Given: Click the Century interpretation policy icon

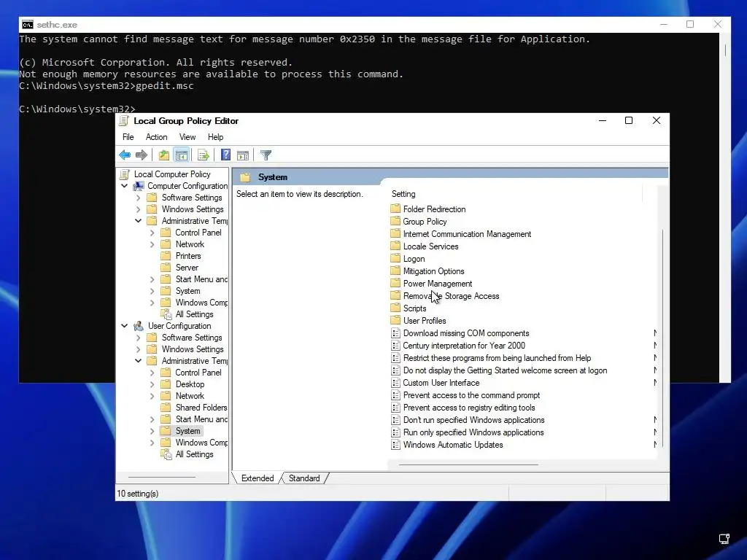Looking at the screenshot, I should coord(395,345).
